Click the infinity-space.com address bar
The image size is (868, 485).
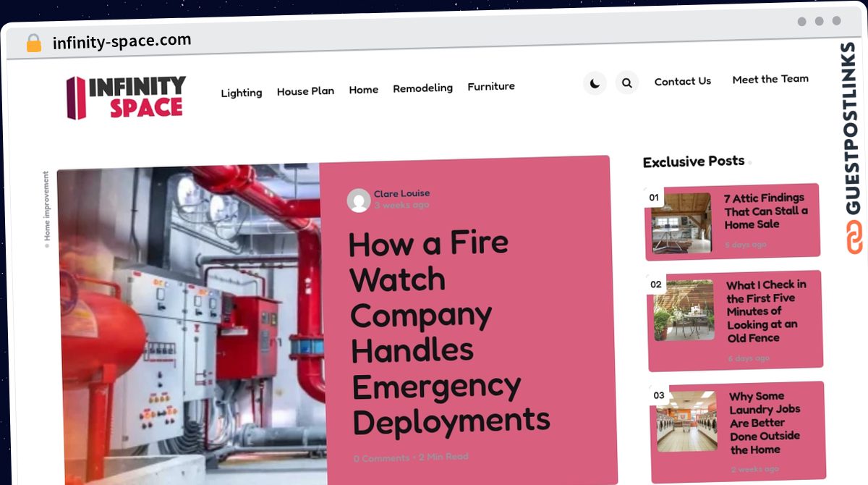pyautogui.click(x=122, y=42)
